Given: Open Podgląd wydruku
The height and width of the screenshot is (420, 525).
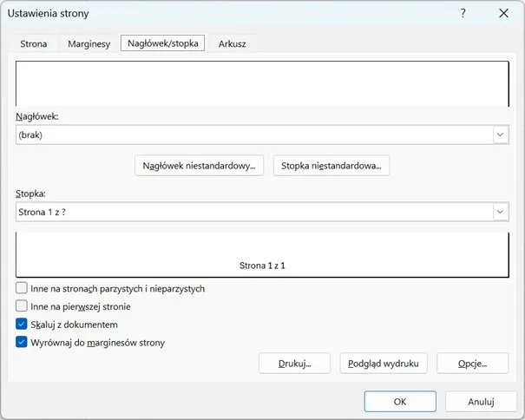Looking at the screenshot, I should click(x=384, y=364).
